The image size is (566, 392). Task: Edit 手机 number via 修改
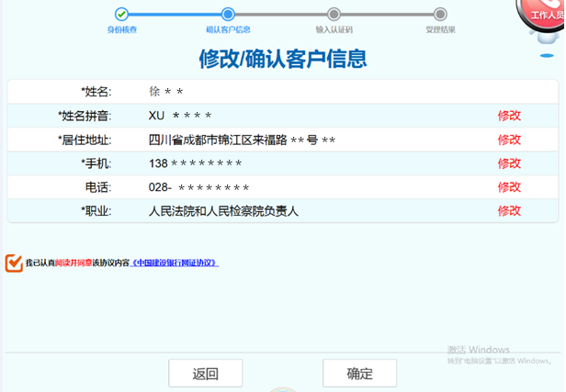[x=509, y=163]
